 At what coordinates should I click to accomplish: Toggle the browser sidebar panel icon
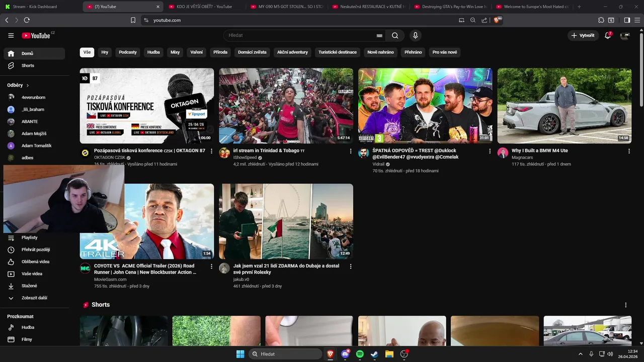[x=627, y=20]
